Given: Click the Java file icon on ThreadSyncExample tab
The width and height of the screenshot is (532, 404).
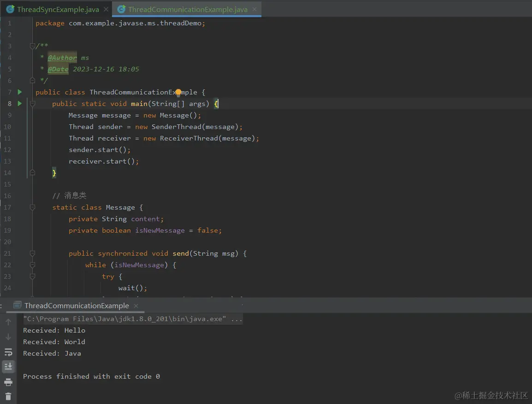Looking at the screenshot, I should pos(11,9).
